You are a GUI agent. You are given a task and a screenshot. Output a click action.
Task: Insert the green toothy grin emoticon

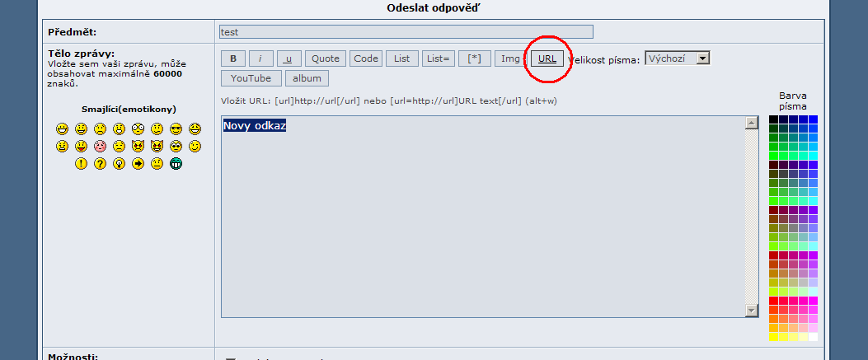click(x=176, y=163)
